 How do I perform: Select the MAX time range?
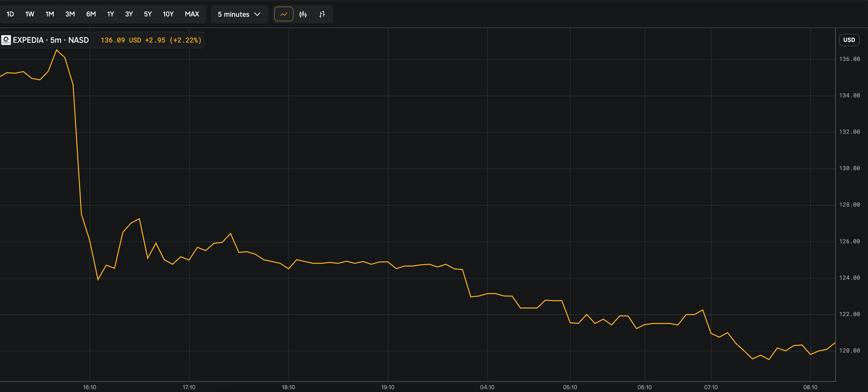tap(192, 14)
